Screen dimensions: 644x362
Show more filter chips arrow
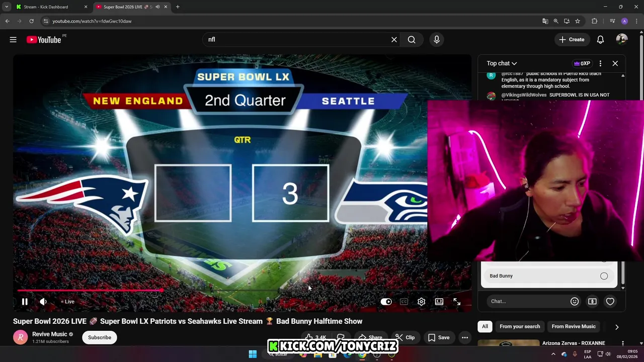(617, 327)
